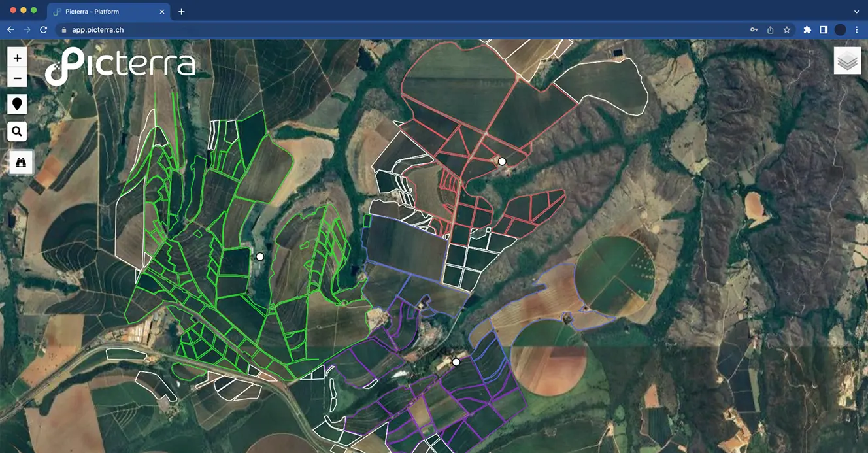
Task: Select white point marker in green field area
Action: (259, 257)
